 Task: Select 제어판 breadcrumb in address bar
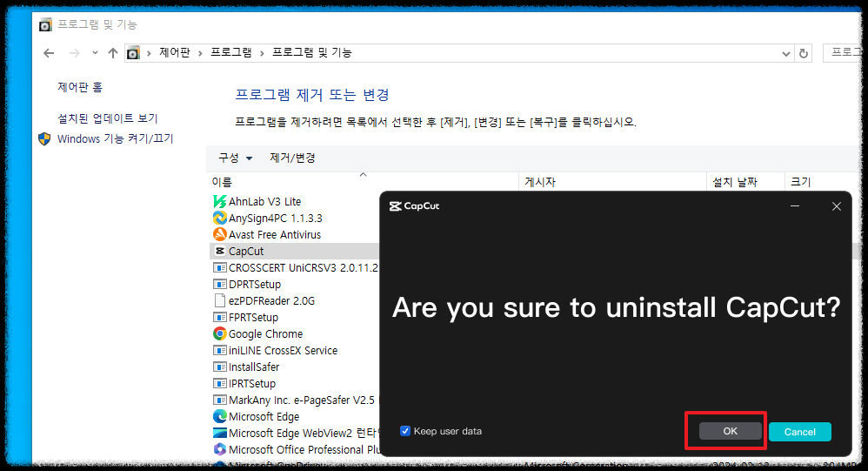click(x=174, y=52)
